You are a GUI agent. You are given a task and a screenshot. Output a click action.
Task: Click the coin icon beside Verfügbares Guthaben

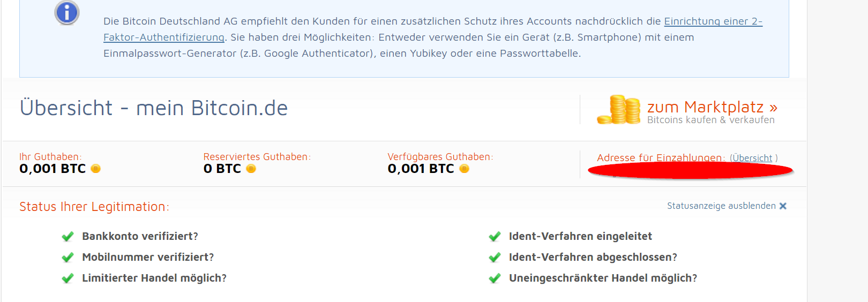464,169
